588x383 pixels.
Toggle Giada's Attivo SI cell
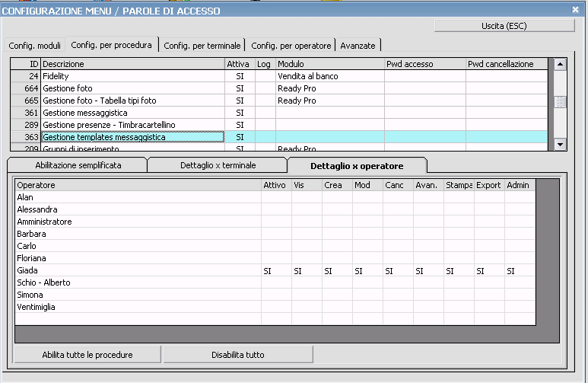click(x=276, y=271)
